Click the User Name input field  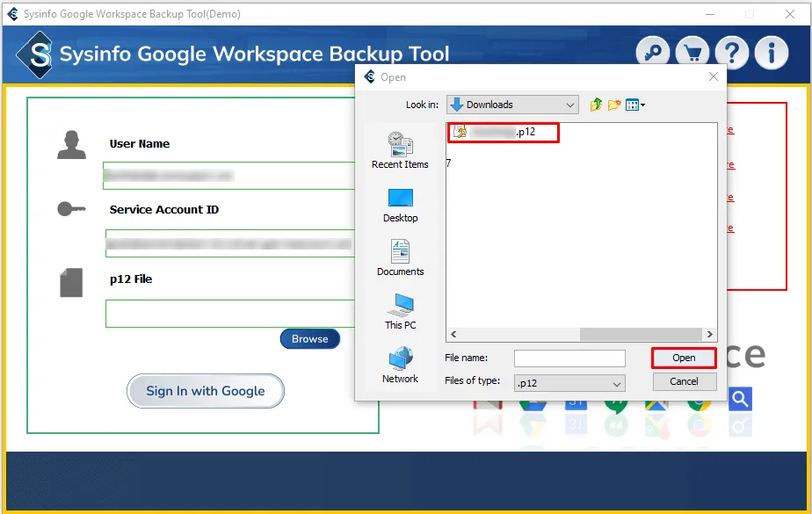click(228, 176)
